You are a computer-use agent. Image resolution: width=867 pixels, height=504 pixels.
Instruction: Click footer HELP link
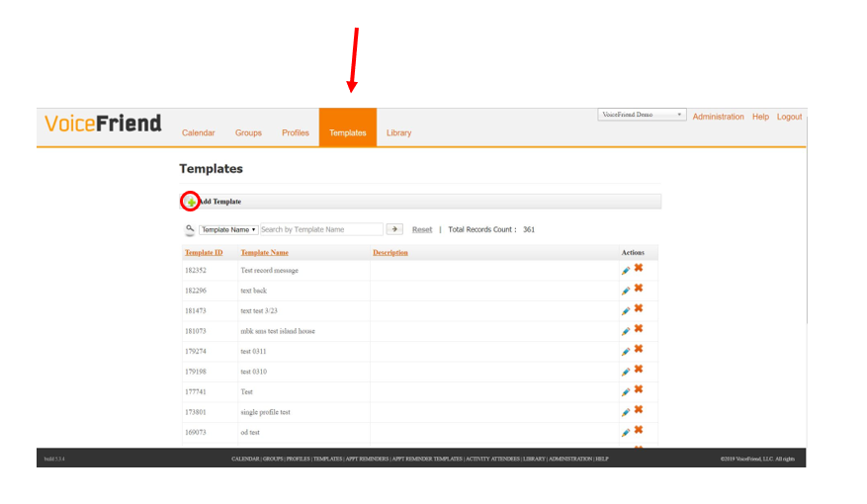pyautogui.click(x=602, y=459)
